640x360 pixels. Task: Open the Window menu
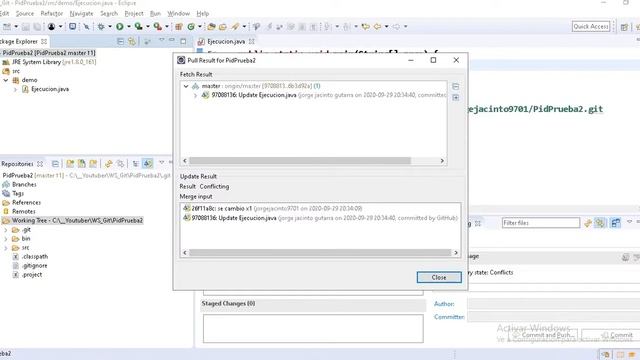pos(179,13)
